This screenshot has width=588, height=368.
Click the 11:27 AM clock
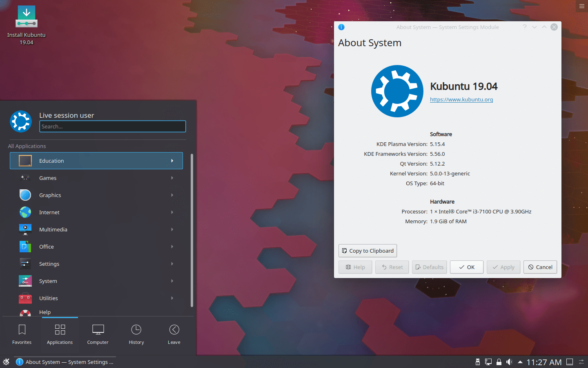tap(544, 362)
